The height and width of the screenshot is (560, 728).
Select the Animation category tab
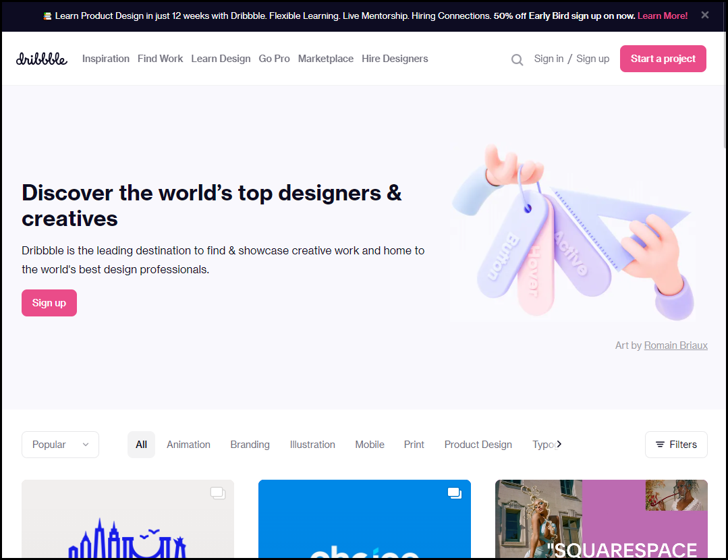click(x=188, y=445)
